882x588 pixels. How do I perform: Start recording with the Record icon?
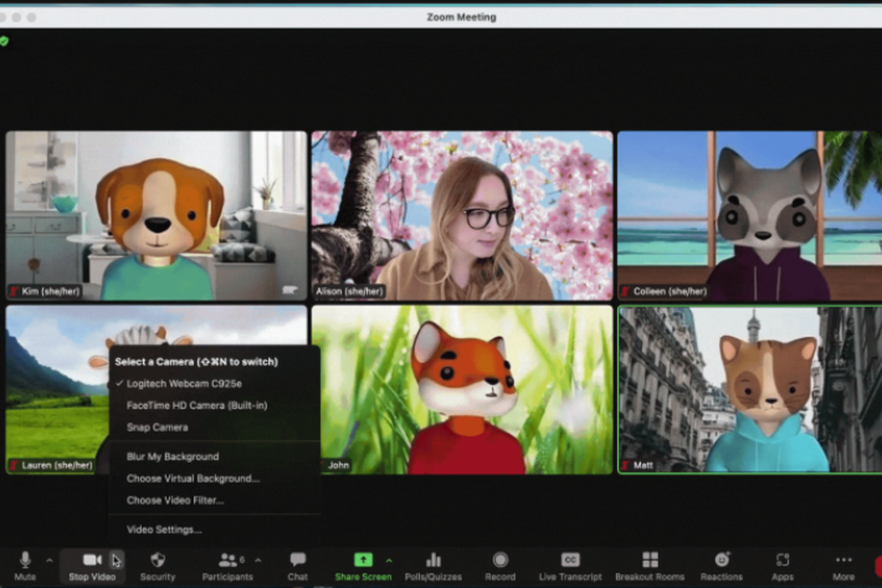500,560
